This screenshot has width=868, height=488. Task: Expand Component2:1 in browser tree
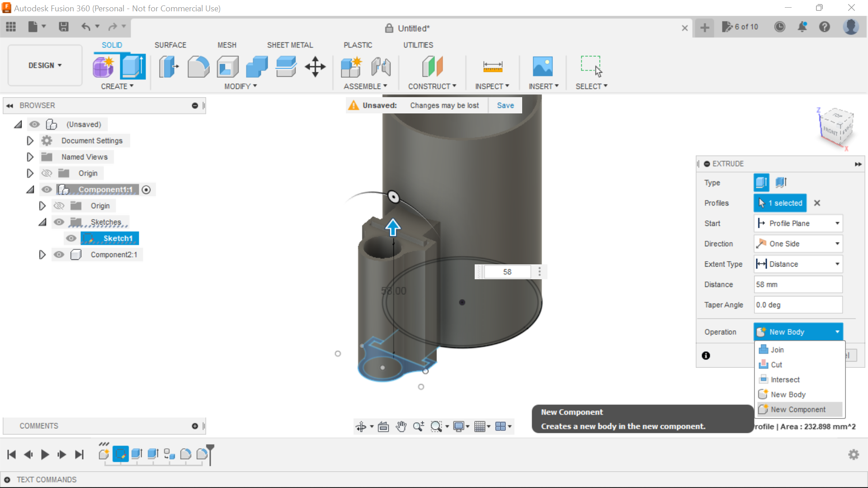[42, 254]
